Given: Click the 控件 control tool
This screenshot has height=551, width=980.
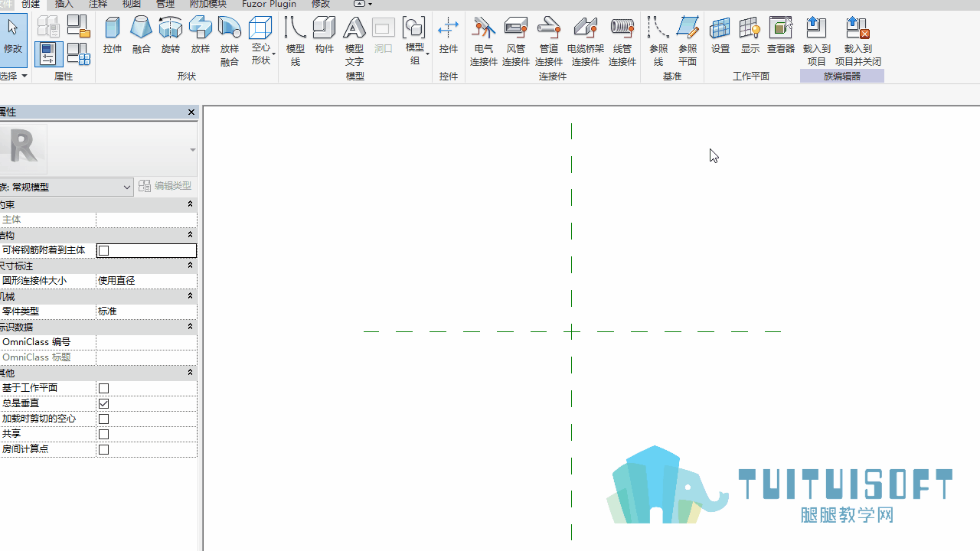Looking at the screenshot, I should pos(449,36).
